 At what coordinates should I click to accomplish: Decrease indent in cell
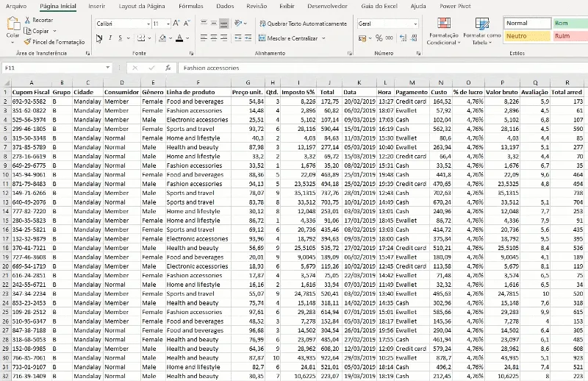[237, 38]
